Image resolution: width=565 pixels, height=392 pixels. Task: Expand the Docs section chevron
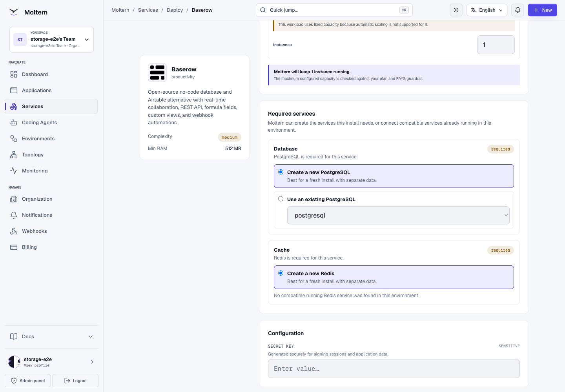pyautogui.click(x=91, y=337)
